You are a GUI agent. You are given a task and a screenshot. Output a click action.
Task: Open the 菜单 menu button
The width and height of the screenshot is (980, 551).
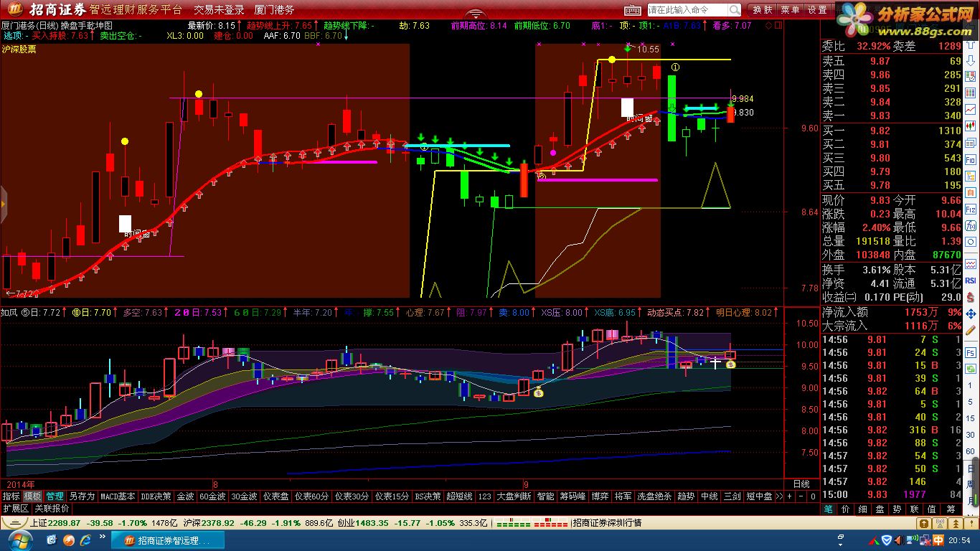pos(790,10)
